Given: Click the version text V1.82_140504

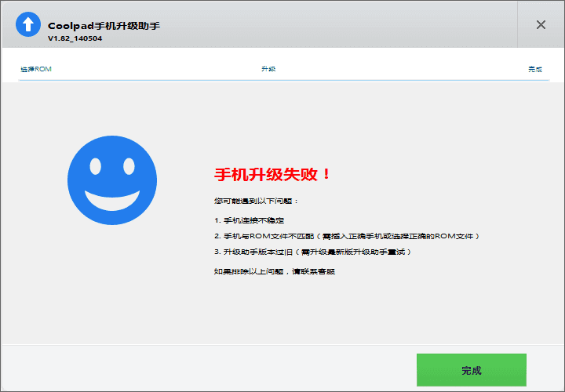Looking at the screenshot, I should (75, 38).
